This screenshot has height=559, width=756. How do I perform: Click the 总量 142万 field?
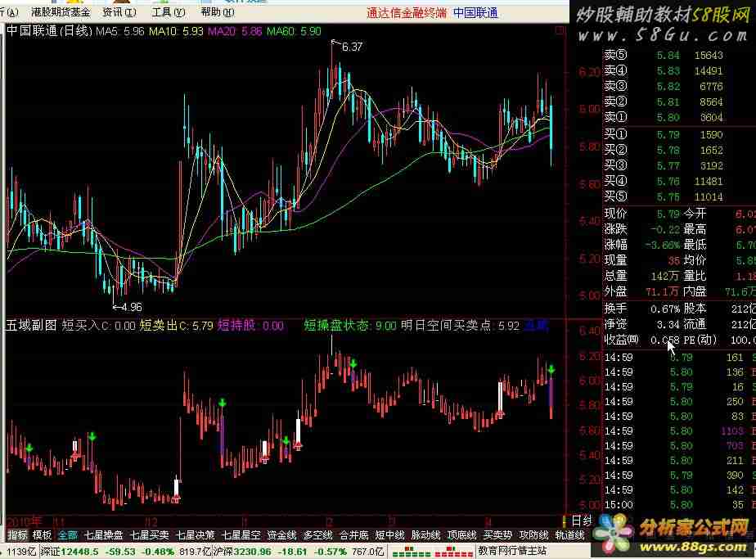(642, 275)
